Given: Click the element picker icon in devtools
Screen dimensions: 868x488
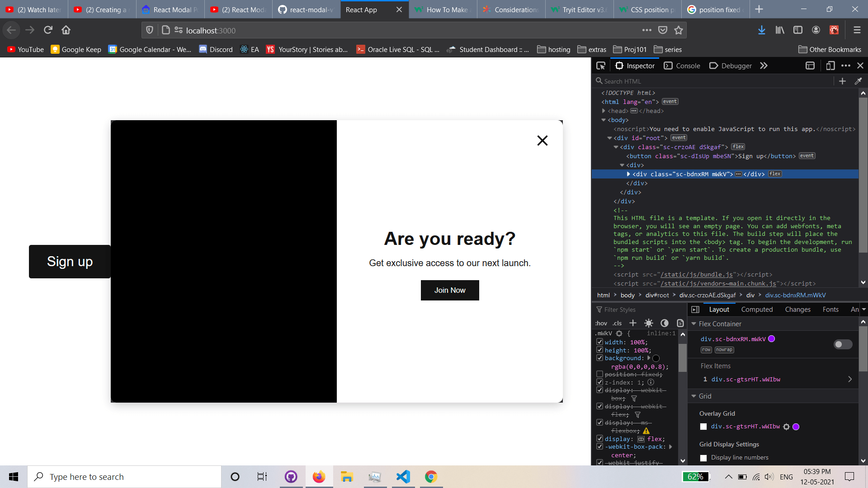Looking at the screenshot, I should (601, 66).
